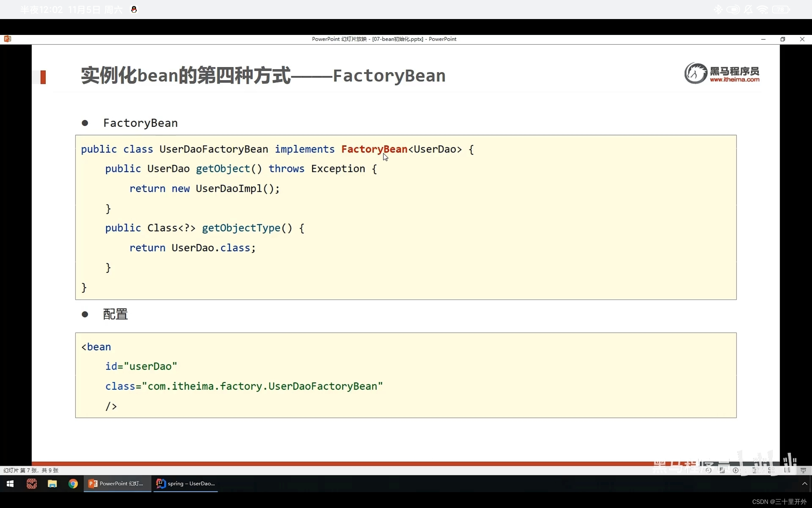Switch to Slide Sorter view icon
The image size is (812, 508).
pyautogui.click(x=771, y=470)
